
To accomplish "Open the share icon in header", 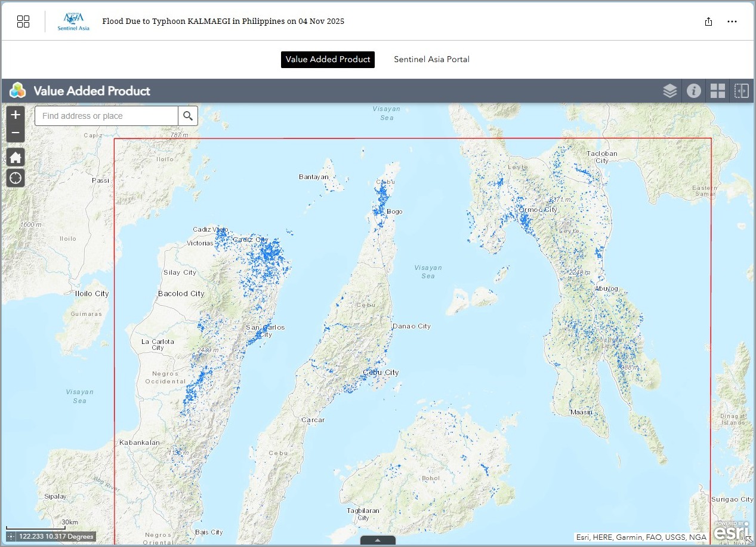I will tap(708, 21).
